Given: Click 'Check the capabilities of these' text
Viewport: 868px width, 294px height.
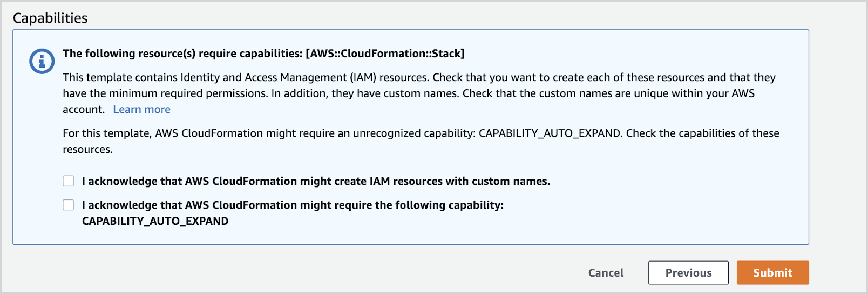Looking at the screenshot, I should click(x=702, y=133).
